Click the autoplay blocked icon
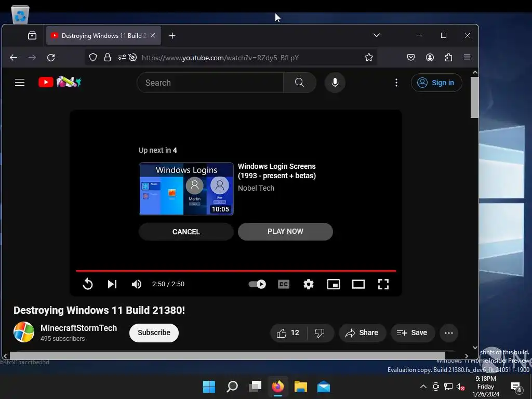This screenshot has height=399, width=532. click(x=132, y=57)
